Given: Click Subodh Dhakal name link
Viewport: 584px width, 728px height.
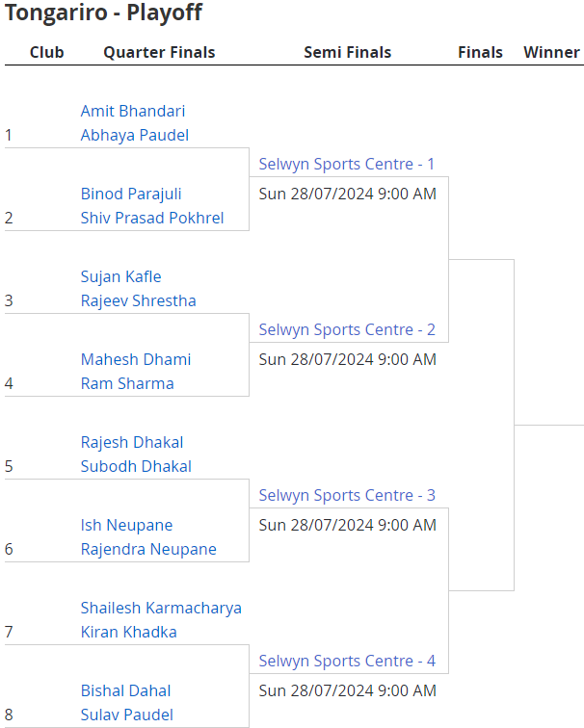Looking at the screenshot, I should [136, 467].
